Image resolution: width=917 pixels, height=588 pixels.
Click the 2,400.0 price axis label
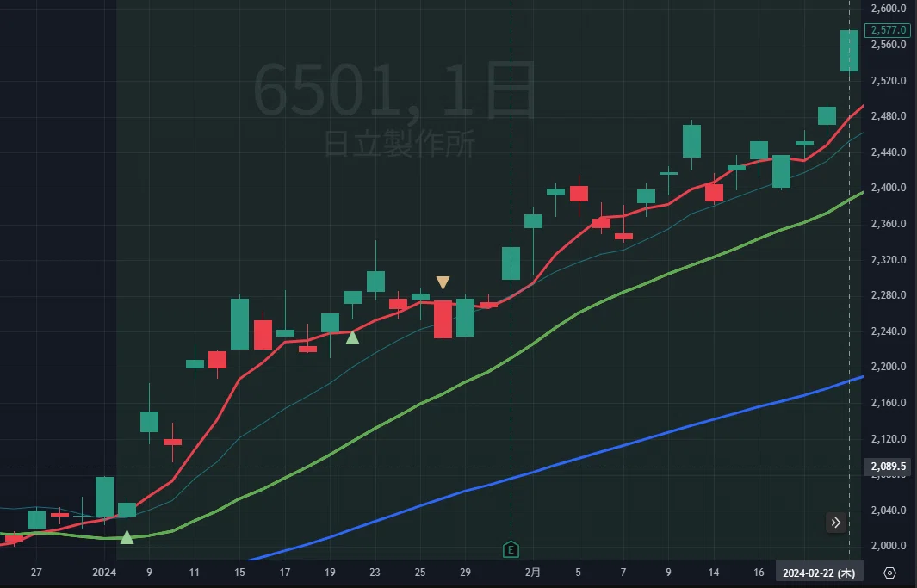pyautogui.click(x=889, y=188)
